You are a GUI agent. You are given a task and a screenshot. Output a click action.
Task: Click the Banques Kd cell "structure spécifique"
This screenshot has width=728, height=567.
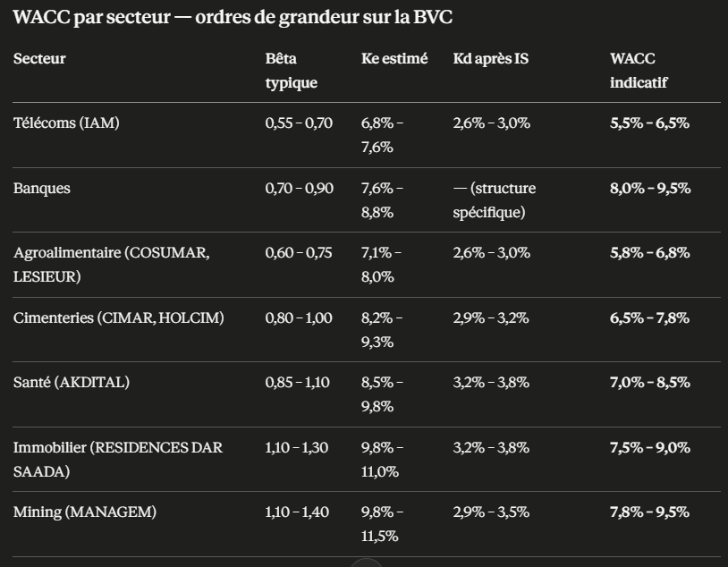tap(495, 200)
